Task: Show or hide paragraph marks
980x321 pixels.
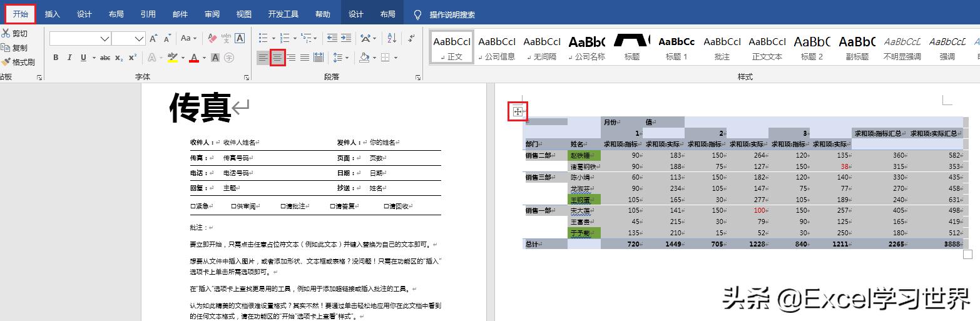Action: tap(411, 39)
